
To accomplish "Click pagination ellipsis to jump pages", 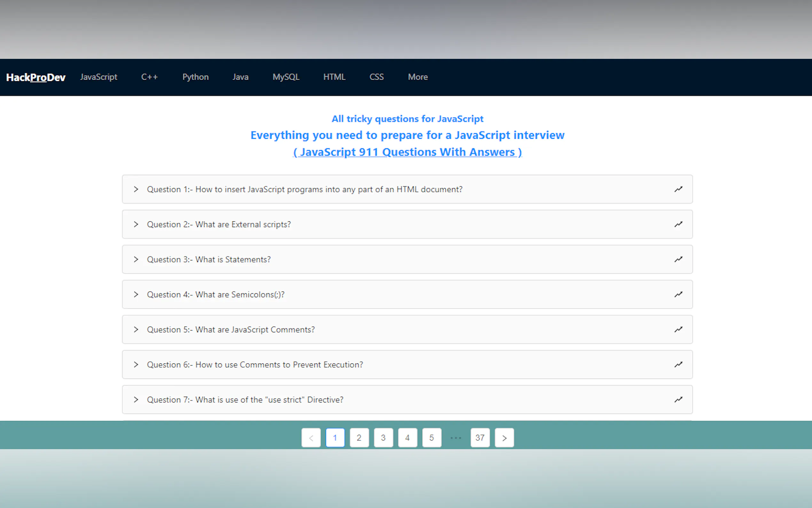I will [456, 438].
